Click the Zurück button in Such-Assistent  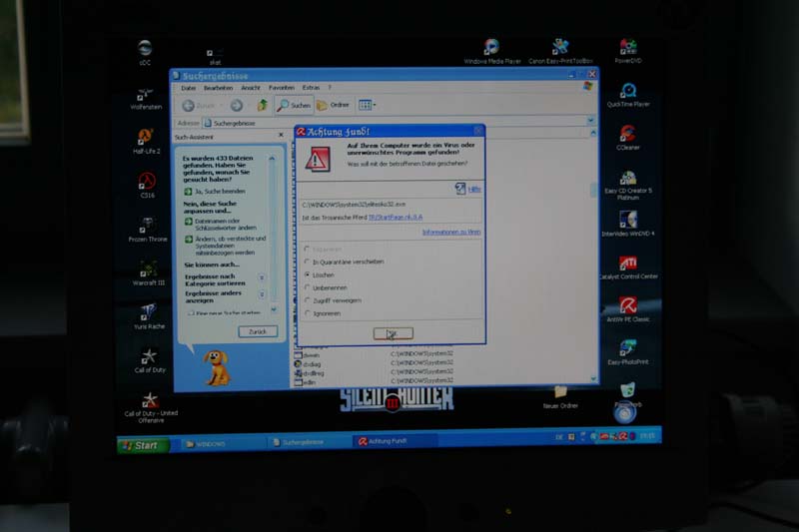[258, 331]
